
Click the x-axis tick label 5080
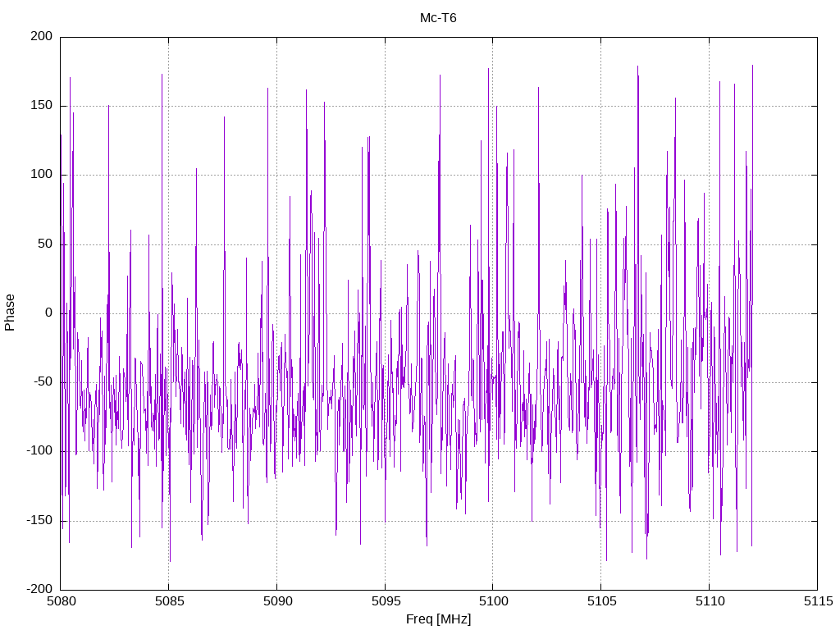point(61,601)
